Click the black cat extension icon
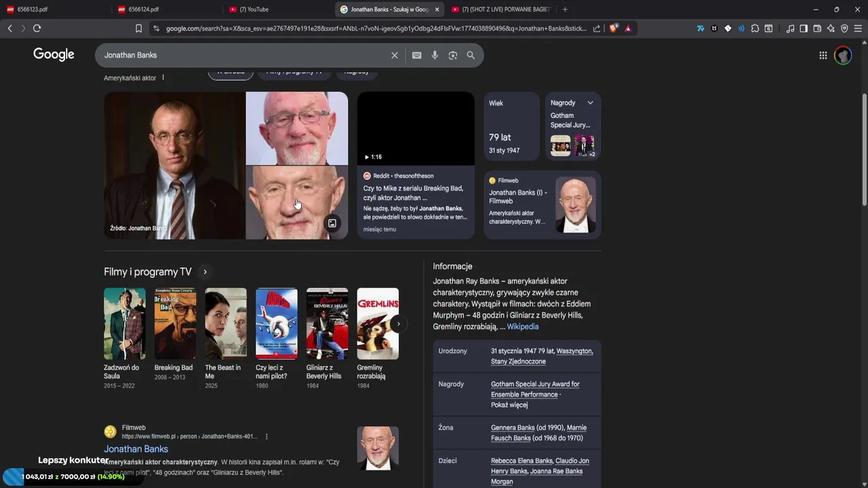Viewport: 868px width, 488px height. pos(714,28)
